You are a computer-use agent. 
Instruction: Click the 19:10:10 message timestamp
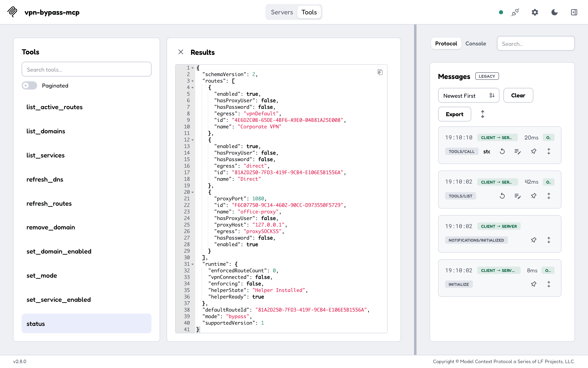(x=459, y=138)
